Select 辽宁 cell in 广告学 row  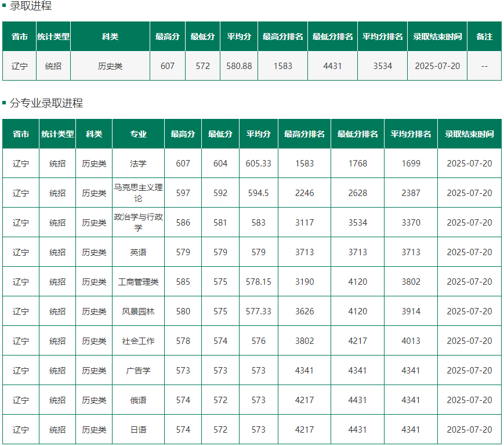tap(20, 371)
